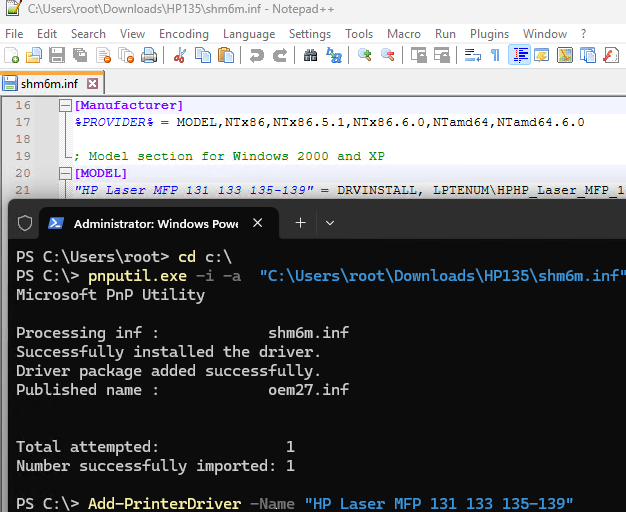Toggle word wrap in the toolbar

[x=474, y=56]
